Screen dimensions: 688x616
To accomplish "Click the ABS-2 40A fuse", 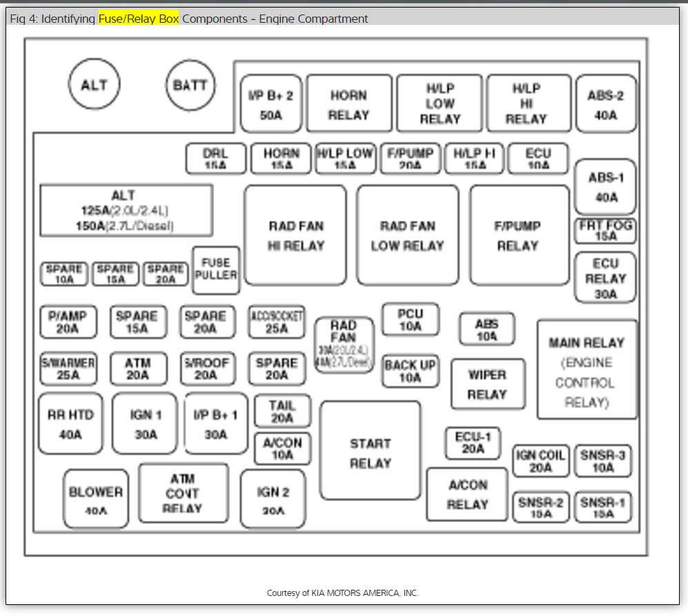I will pos(606,104).
